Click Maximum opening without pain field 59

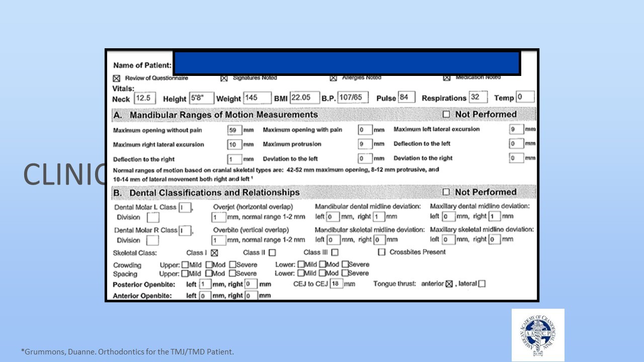tap(235, 130)
